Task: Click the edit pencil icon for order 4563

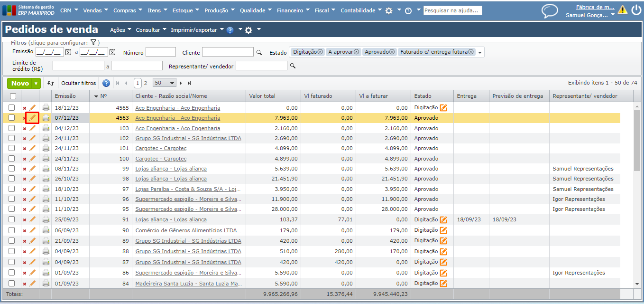Action: tap(32, 118)
